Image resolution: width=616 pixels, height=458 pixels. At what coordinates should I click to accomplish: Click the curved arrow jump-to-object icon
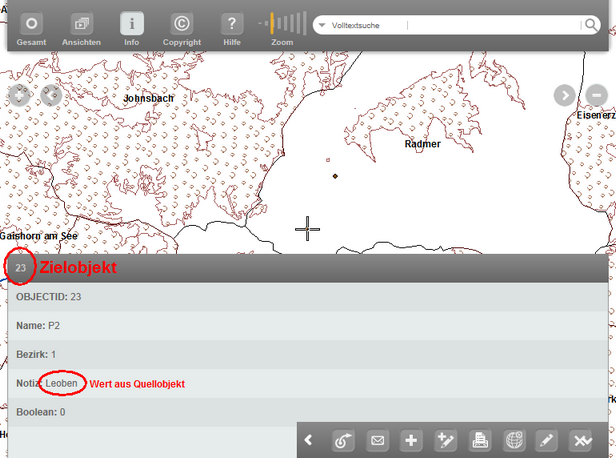[343, 440]
